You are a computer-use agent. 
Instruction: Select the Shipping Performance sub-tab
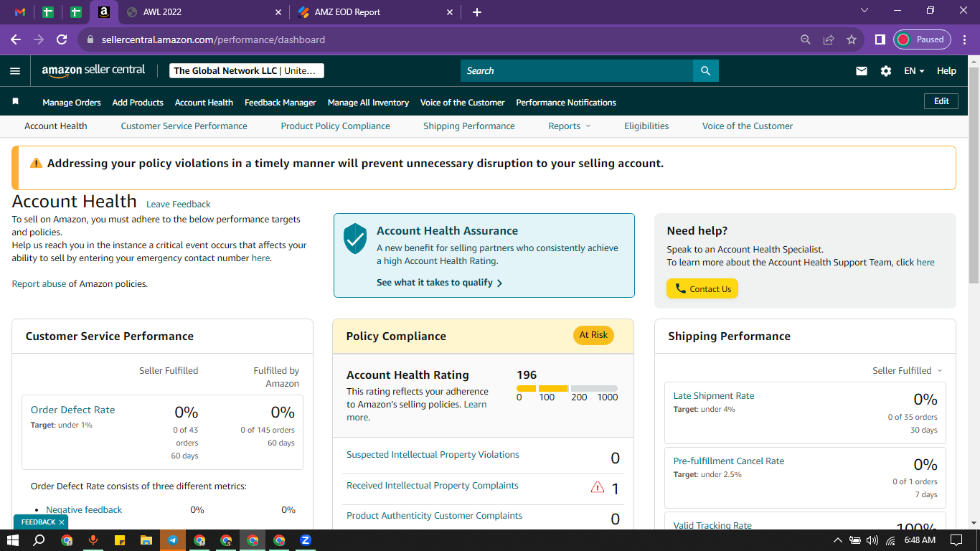click(x=469, y=126)
